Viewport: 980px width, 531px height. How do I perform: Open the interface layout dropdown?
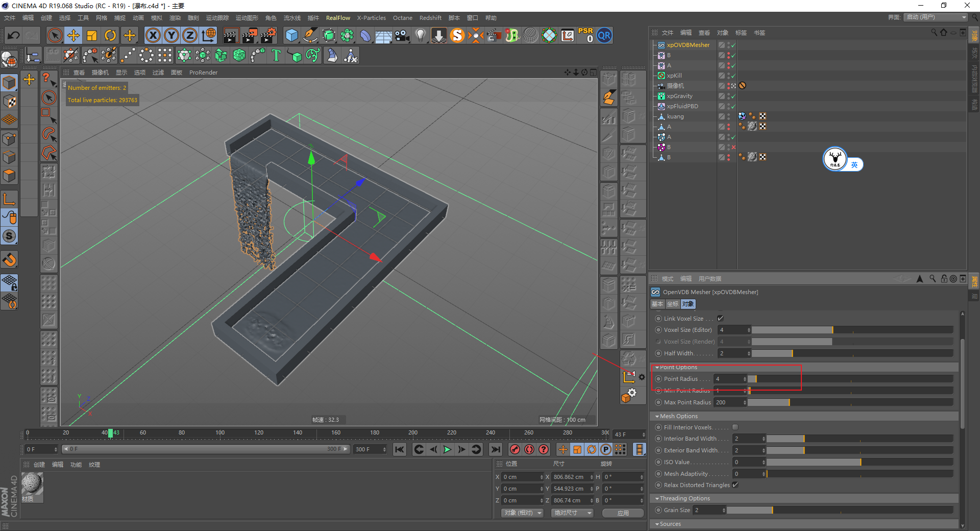click(x=936, y=17)
